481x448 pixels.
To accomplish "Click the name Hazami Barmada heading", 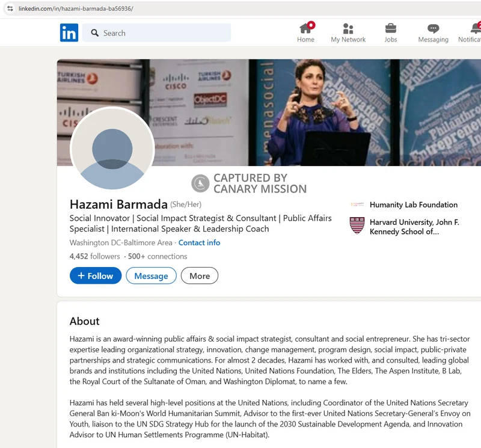I will (118, 204).
